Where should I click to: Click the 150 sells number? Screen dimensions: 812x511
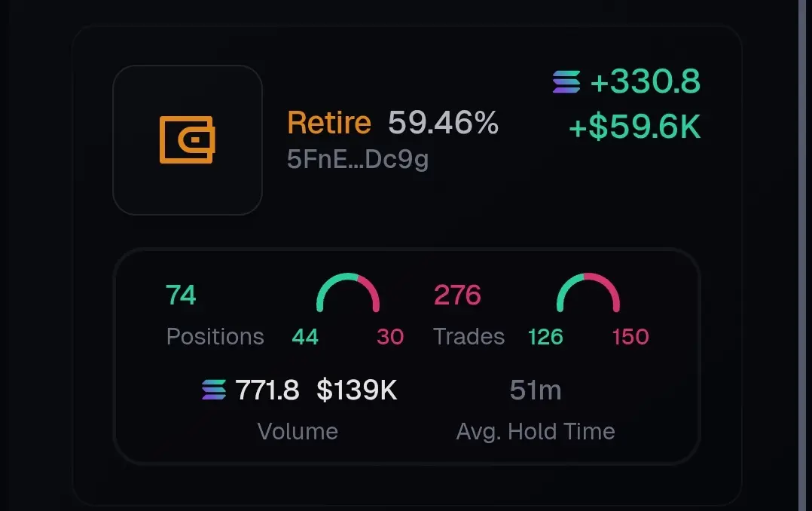[x=630, y=338]
